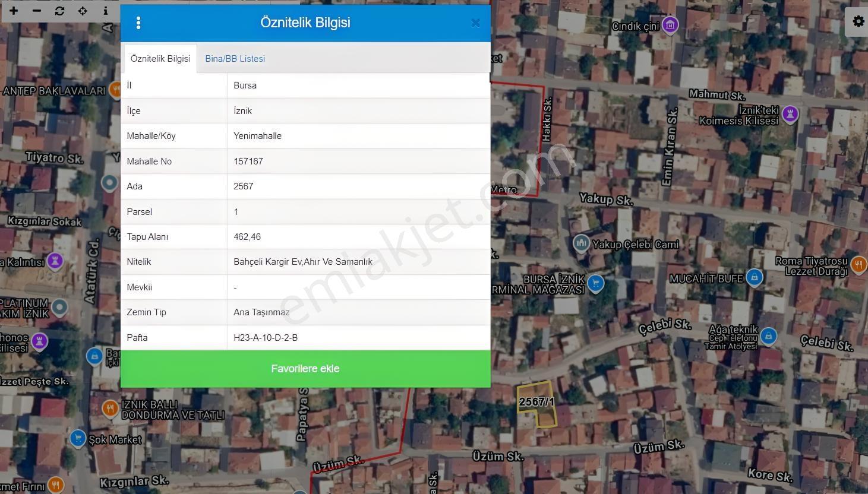Click the Favorilere ekle button
Image resolution: width=868 pixels, height=494 pixels.
[x=305, y=369]
